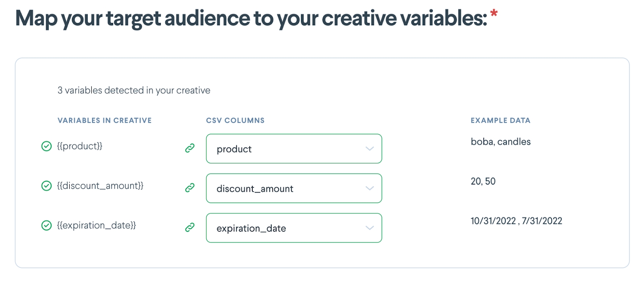Click the EXAMPLE DATA header
644x285 pixels.
(x=501, y=121)
